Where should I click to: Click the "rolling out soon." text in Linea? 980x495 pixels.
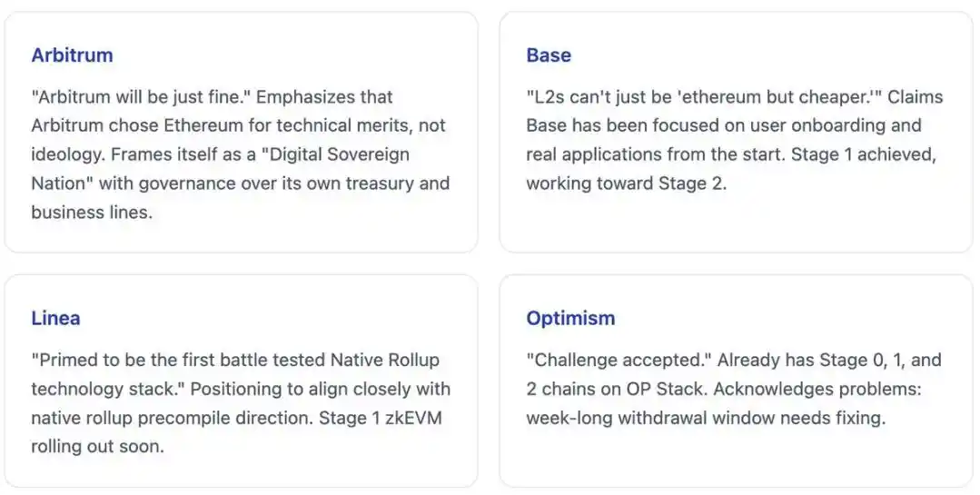[97, 447]
